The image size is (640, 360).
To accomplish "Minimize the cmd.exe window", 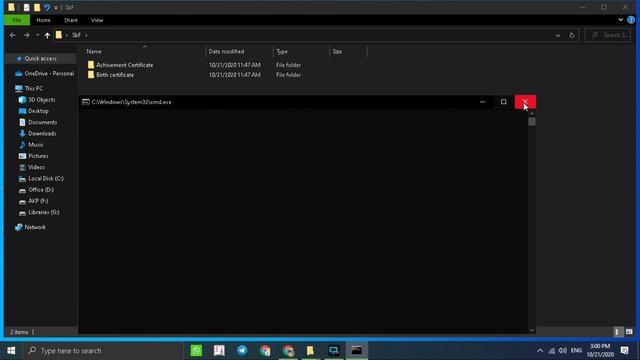I will click(x=482, y=102).
